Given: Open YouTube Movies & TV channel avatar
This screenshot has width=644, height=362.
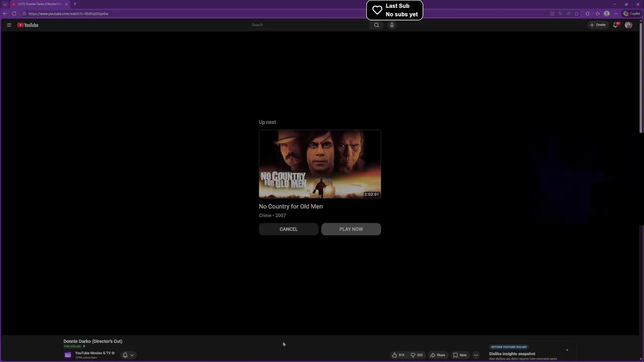Looking at the screenshot, I should [68, 355].
